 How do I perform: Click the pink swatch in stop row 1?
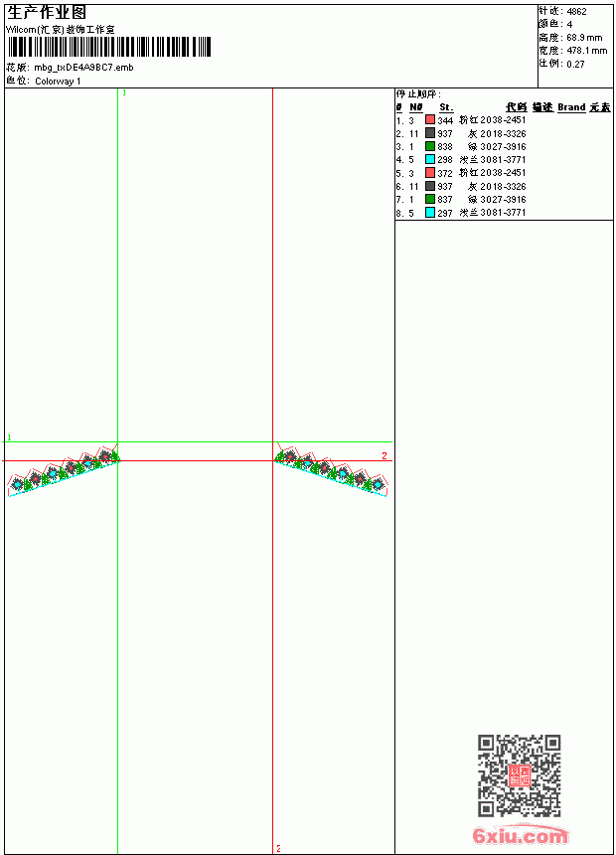(430, 119)
